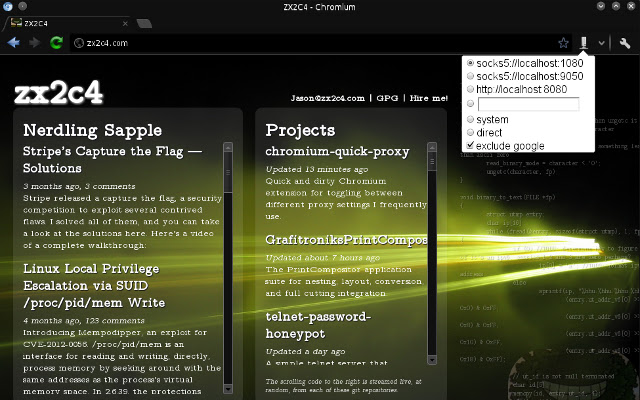The height and width of the screenshot is (400, 640).
Task: Click the custom proxy text field
Action: 528,104
